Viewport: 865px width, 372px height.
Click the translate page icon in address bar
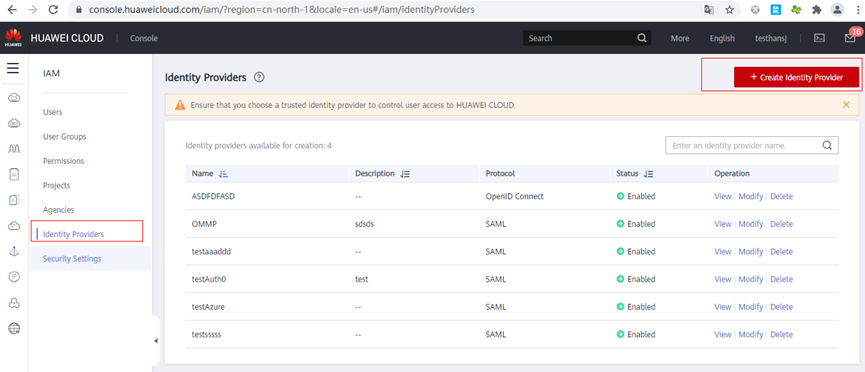[x=709, y=10]
